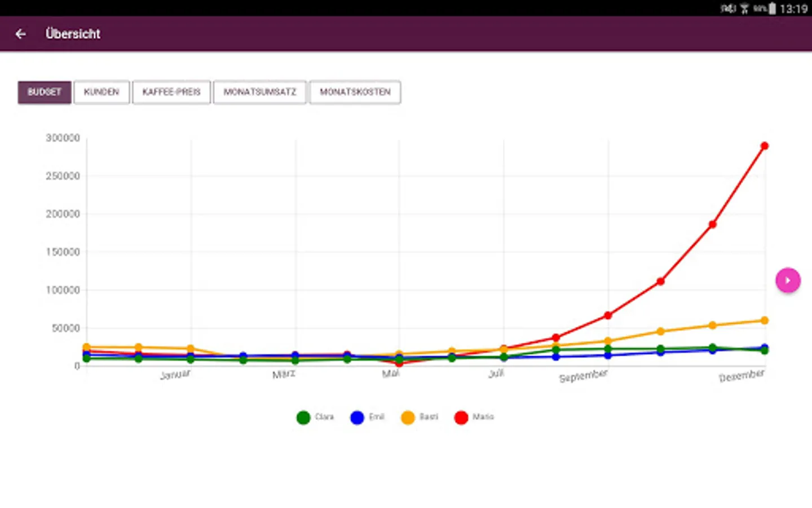Click the Wi-Fi status icon

pyautogui.click(x=744, y=8)
